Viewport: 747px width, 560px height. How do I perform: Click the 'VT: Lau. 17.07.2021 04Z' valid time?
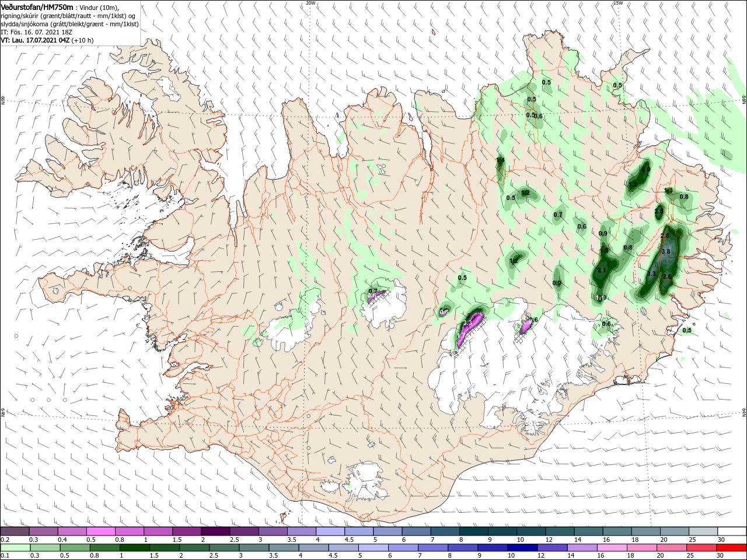point(36,40)
